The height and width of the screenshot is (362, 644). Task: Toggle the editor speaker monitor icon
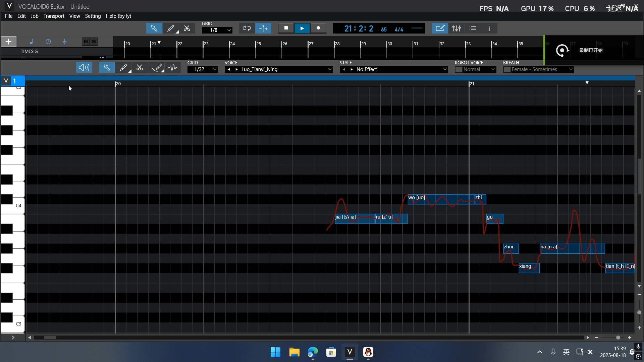pyautogui.click(x=84, y=68)
